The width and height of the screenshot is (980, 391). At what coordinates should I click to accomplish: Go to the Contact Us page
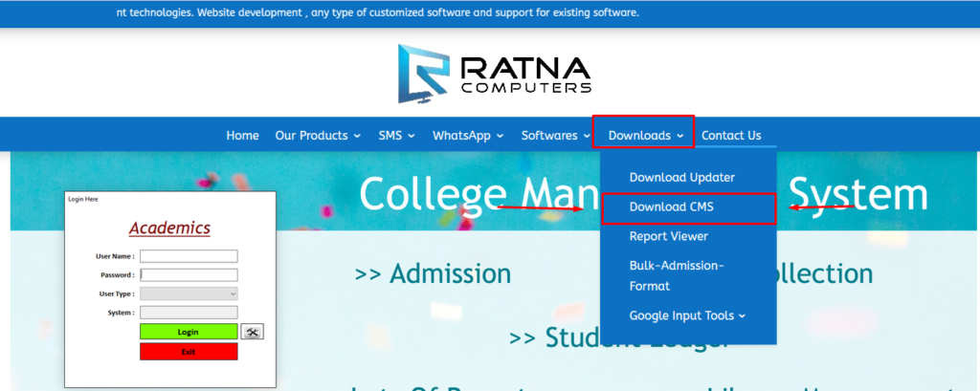click(731, 136)
